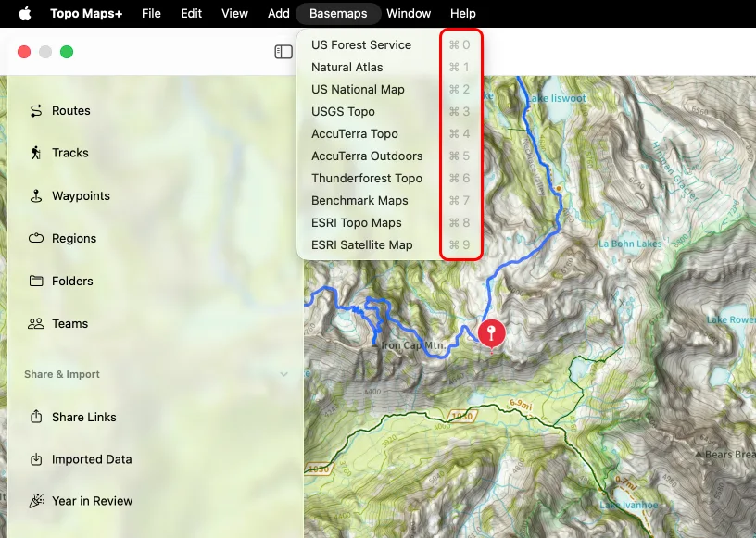Open the Folders sidebar label
756x538 pixels.
(x=73, y=281)
